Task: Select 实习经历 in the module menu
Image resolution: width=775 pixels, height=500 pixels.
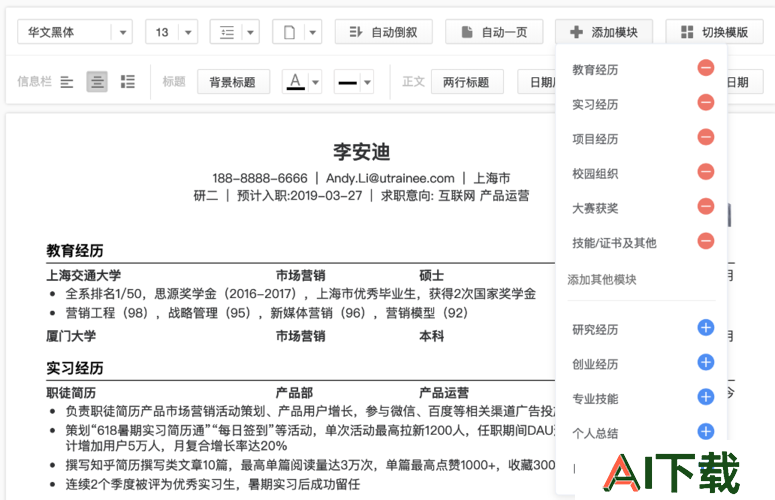Action: (x=595, y=104)
